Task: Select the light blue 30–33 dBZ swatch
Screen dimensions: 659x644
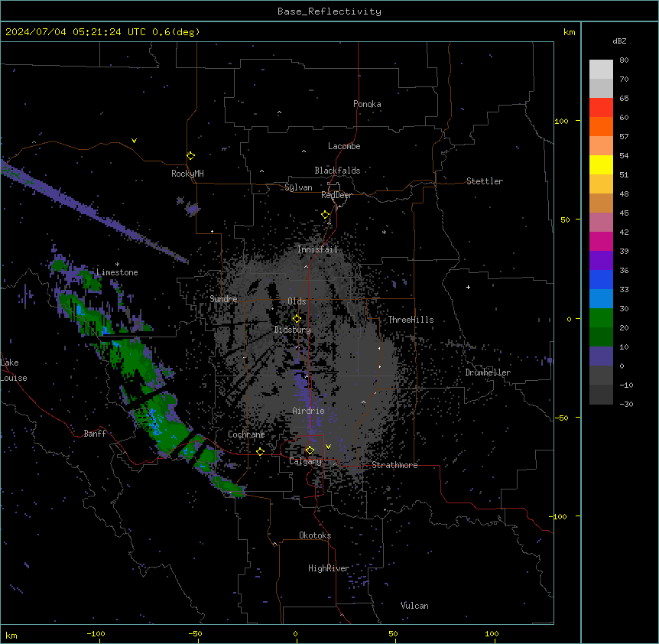Action: 601,299
